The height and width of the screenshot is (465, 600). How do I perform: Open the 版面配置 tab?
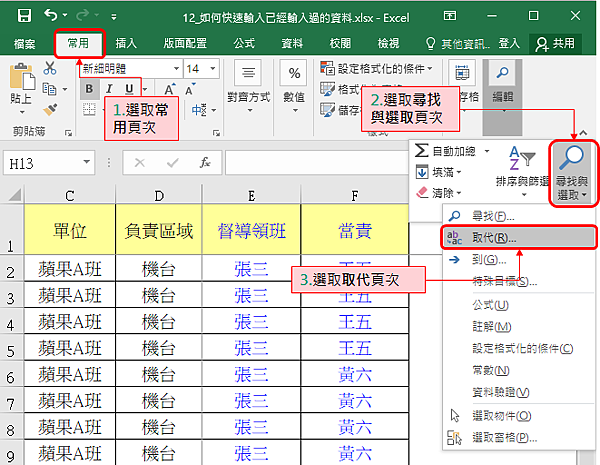point(185,43)
